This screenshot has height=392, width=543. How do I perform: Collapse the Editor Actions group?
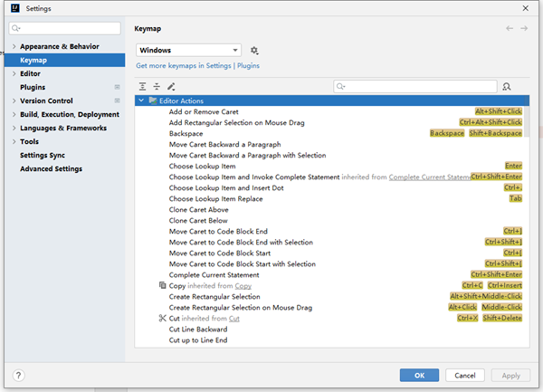141,100
